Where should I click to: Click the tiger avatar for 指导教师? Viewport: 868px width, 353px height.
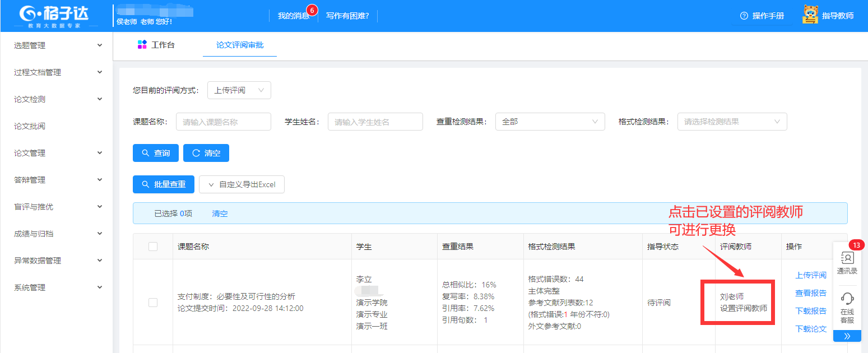pos(810,15)
